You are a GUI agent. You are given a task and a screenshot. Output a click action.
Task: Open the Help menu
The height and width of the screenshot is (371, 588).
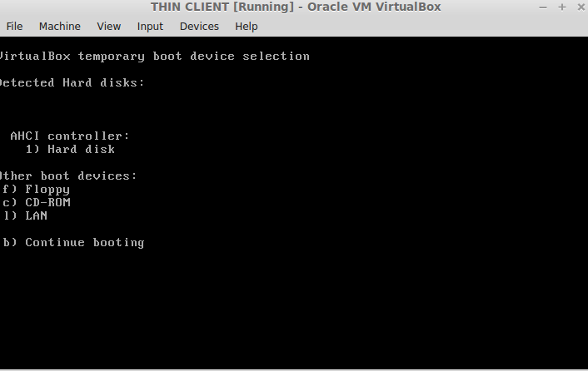pos(247,27)
